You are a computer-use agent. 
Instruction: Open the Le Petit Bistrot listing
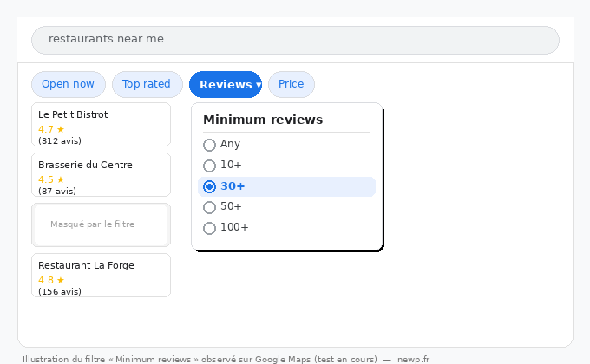(x=73, y=114)
